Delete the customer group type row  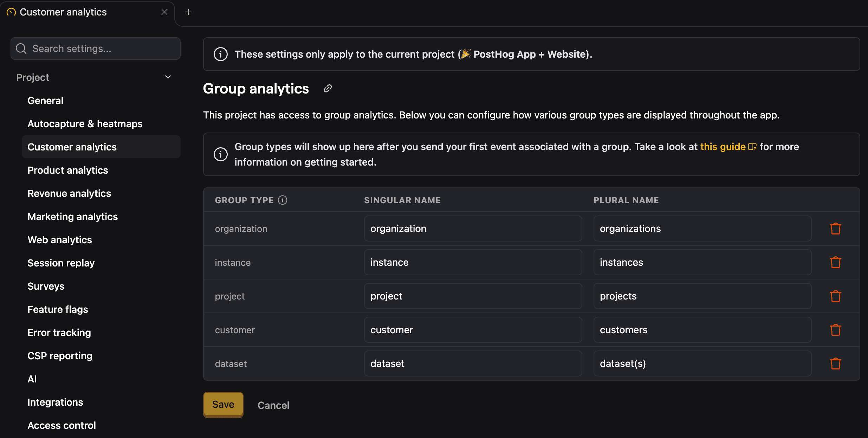coord(835,330)
